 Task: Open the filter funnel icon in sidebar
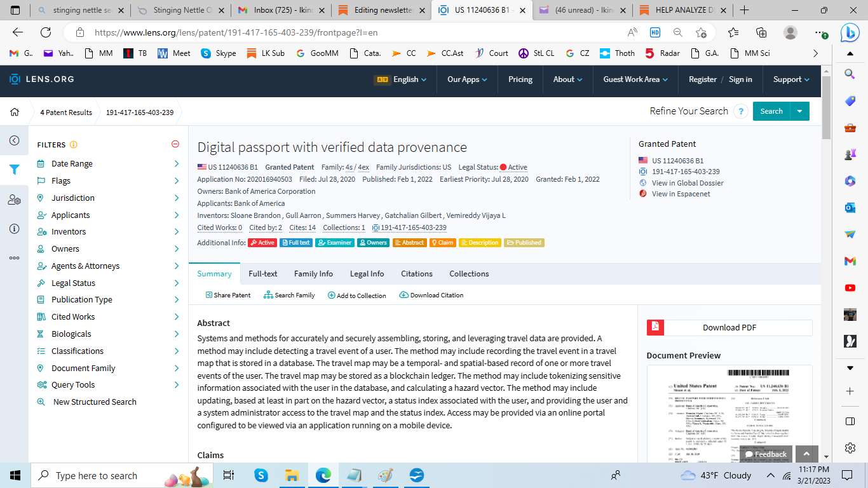(x=14, y=170)
